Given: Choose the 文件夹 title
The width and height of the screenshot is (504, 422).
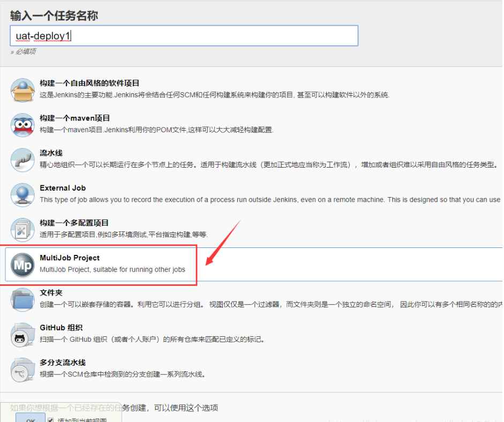Looking at the screenshot, I should (51, 293).
